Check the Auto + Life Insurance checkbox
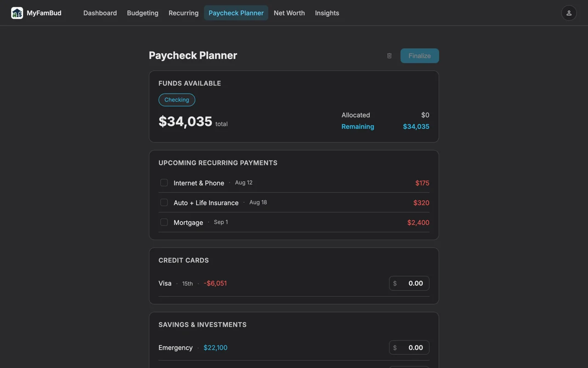This screenshot has height=368, width=588. (164, 202)
